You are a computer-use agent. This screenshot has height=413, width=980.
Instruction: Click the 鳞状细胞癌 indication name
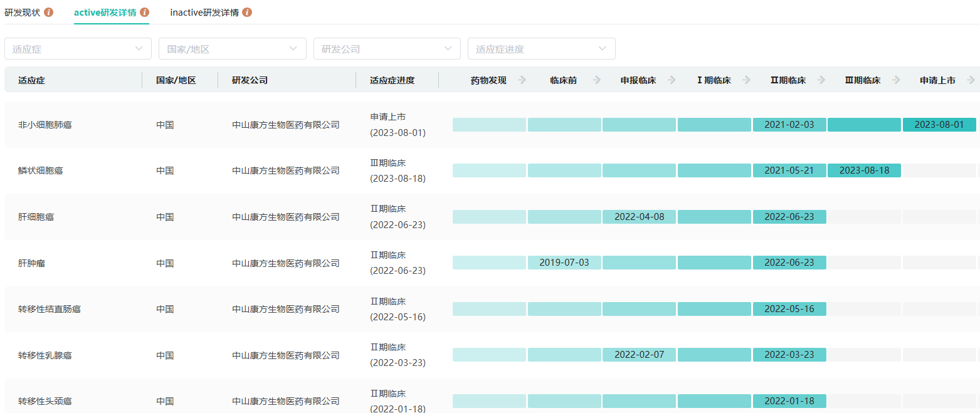[41, 170]
